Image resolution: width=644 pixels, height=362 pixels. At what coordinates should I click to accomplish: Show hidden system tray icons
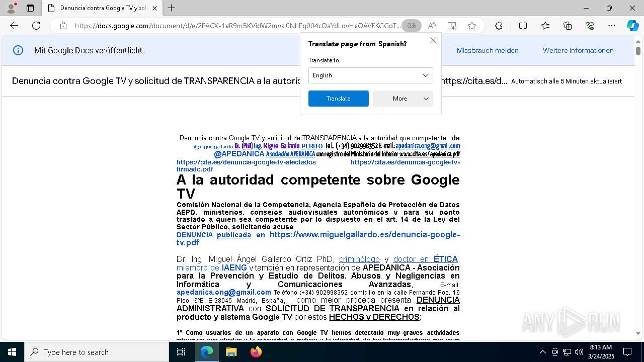coord(542,352)
